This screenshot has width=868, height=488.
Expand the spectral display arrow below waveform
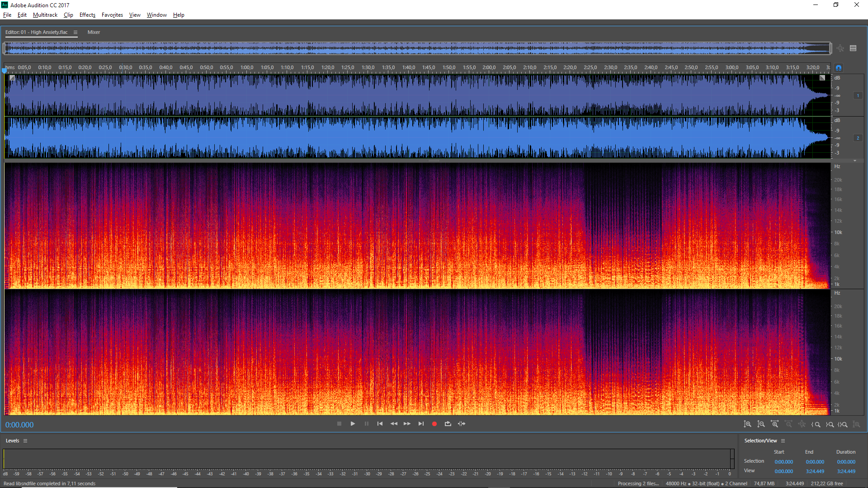(855, 160)
